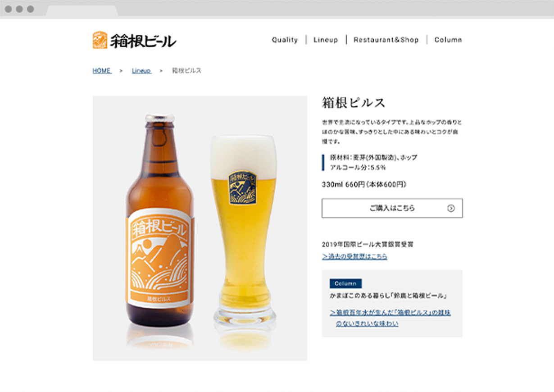
Task: Follow the HOME breadcrumb link
Action: (102, 71)
